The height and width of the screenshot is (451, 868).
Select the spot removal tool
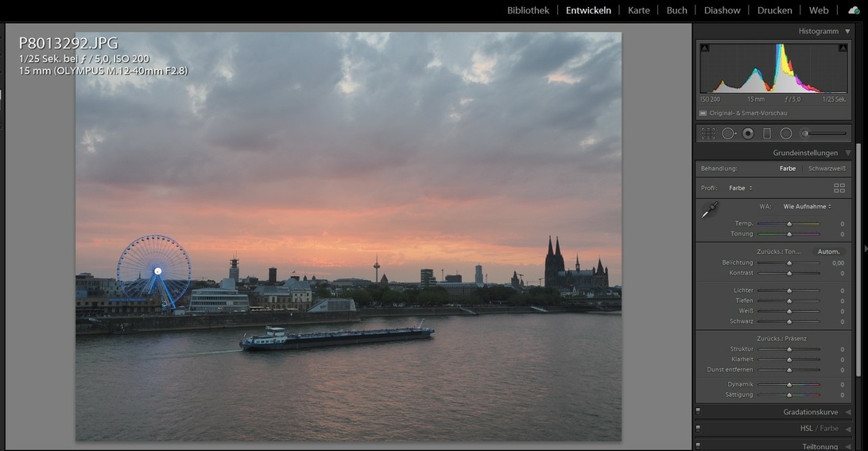point(728,134)
